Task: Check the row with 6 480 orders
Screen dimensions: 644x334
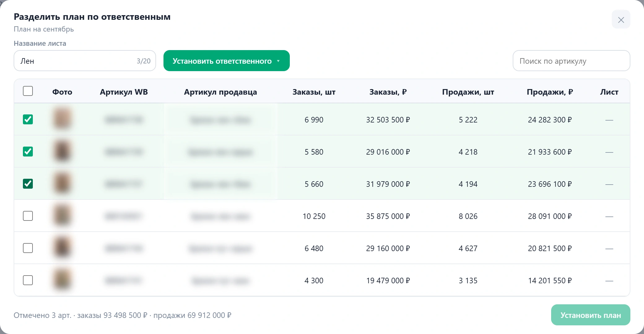Action: point(28,248)
